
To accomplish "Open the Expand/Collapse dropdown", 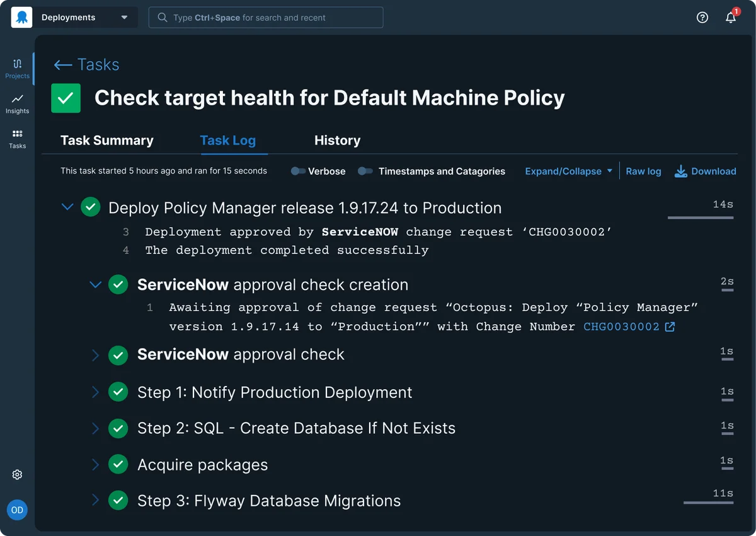I will pyautogui.click(x=569, y=171).
